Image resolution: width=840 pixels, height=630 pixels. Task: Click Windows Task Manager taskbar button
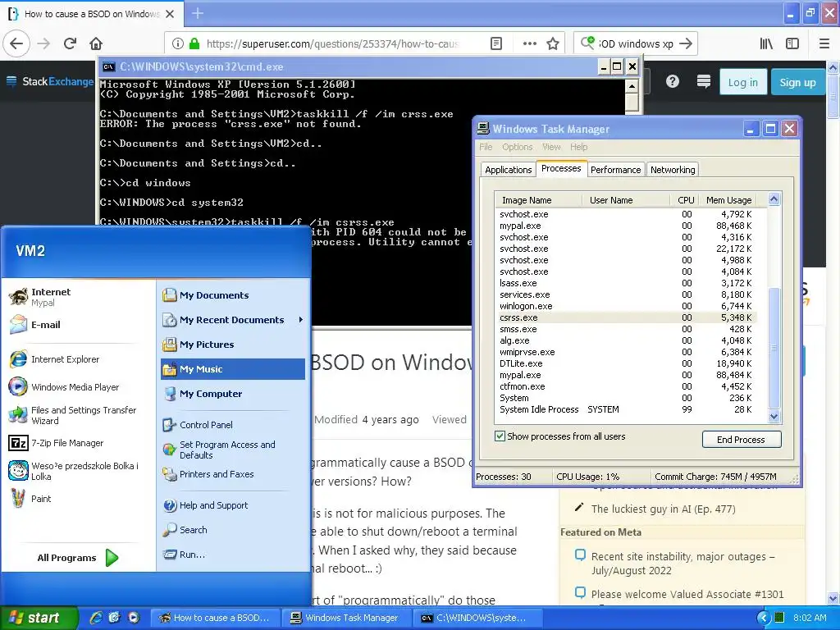tap(347, 618)
